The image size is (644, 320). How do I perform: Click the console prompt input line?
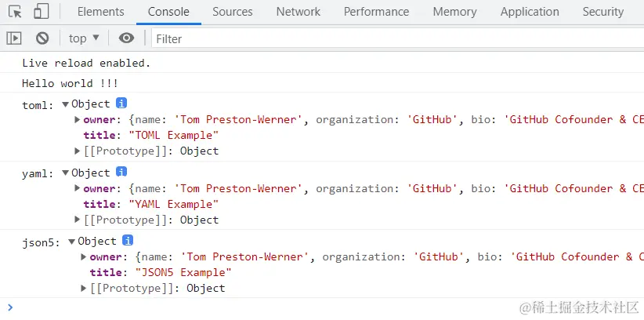tap(313, 307)
